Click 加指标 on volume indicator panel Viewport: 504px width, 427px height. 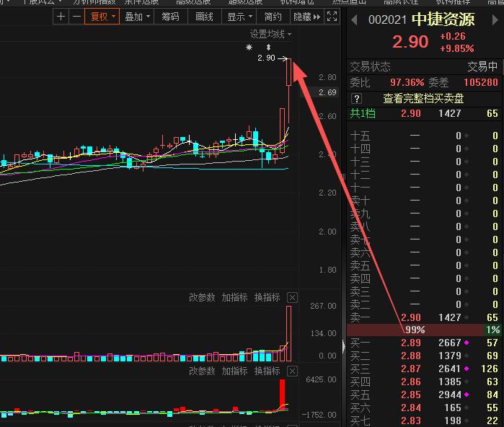(x=234, y=297)
